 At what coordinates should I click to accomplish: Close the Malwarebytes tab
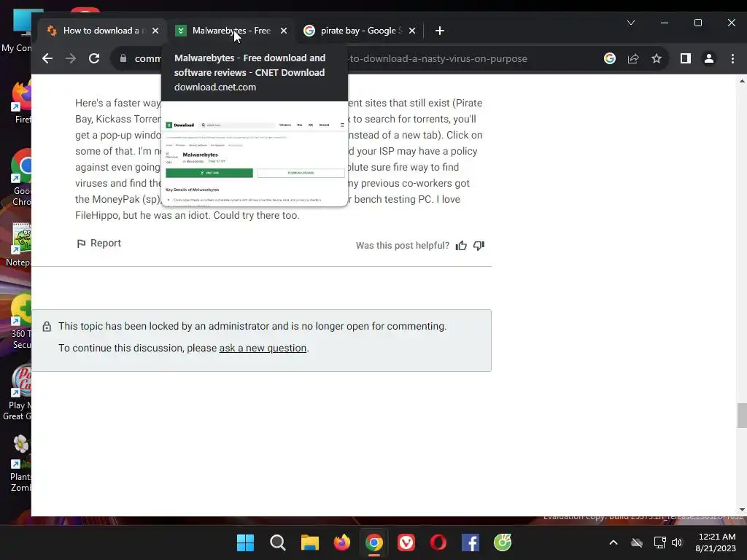tap(284, 31)
